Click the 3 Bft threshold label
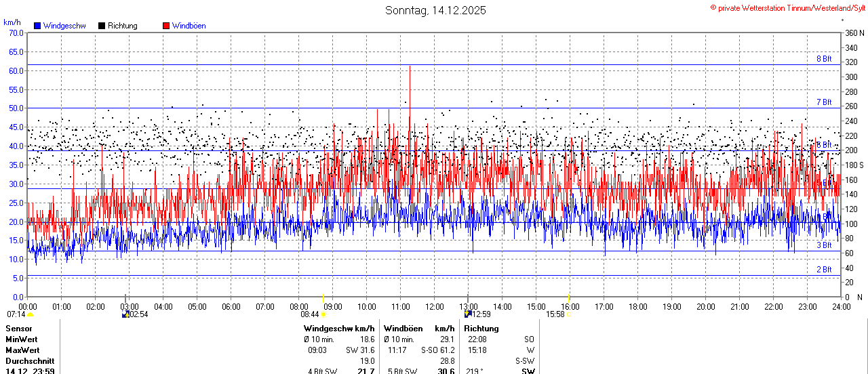 824,245
